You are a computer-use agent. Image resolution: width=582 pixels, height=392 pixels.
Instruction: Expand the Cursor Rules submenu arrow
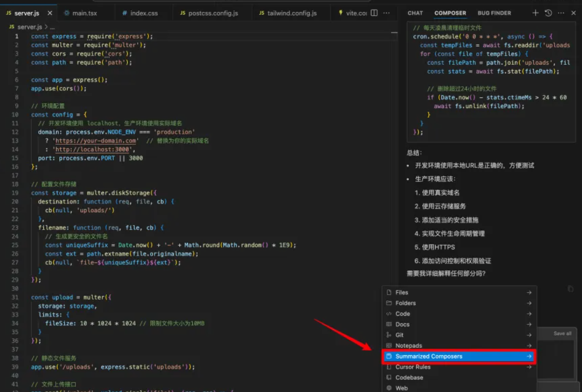(x=529, y=367)
